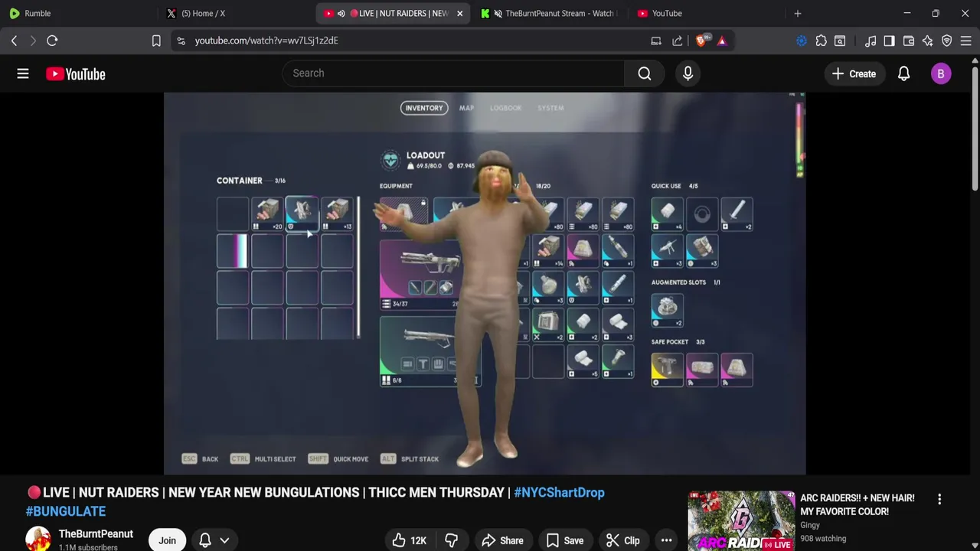Open ARC RAIDERS recommended stream thumbnail
Viewport: 980px width, 551px height.
(x=741, y=521)
